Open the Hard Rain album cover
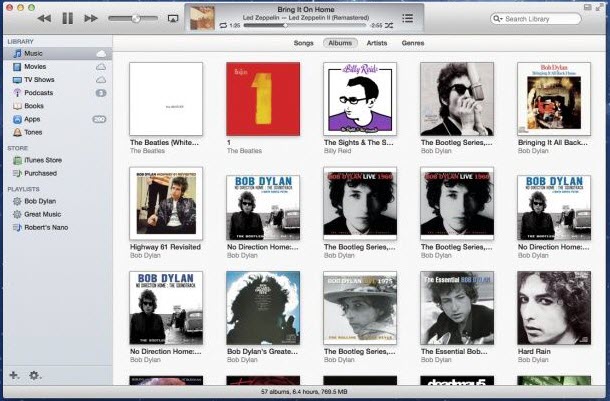 554,308
